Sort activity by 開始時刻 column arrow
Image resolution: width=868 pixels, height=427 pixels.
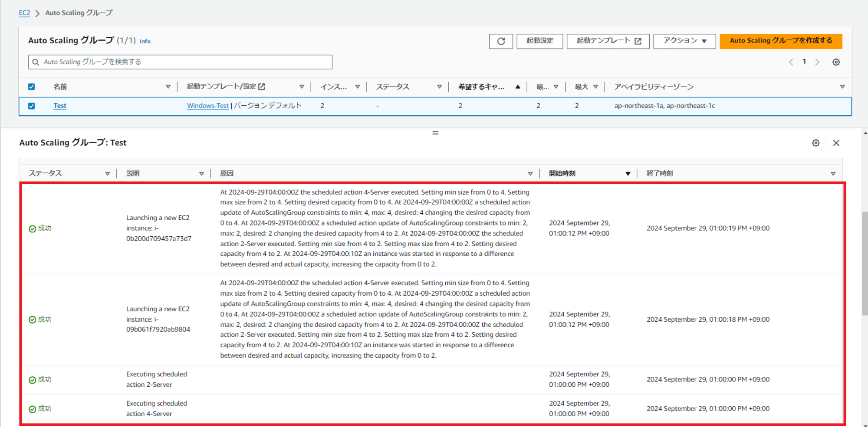point(628,174)
